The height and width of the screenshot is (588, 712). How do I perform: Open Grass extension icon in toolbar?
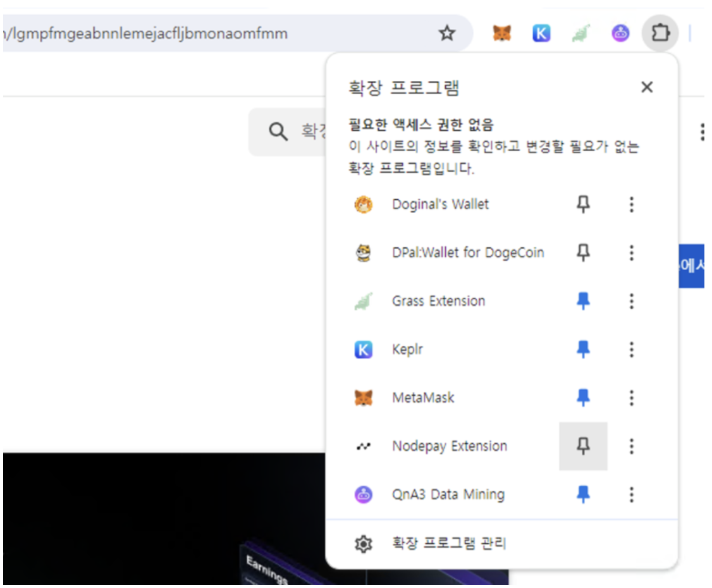click(581, 33)
